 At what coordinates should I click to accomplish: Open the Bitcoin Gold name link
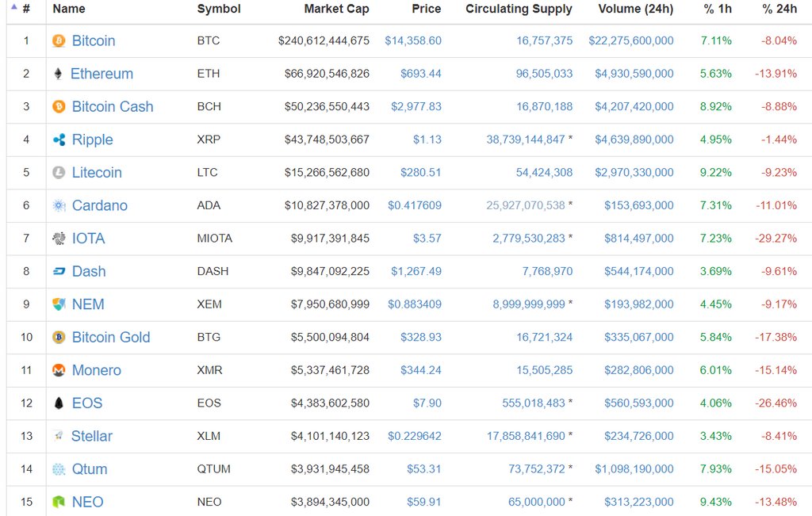coord(111,338)
